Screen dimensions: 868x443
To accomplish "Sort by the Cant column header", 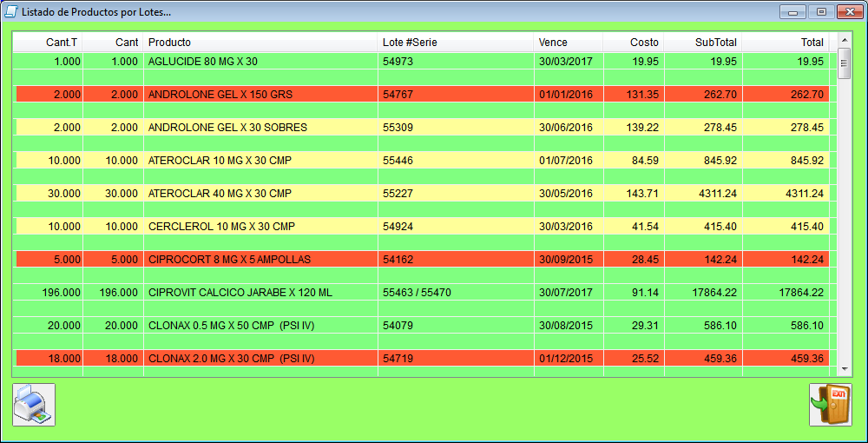I will 113,42.
